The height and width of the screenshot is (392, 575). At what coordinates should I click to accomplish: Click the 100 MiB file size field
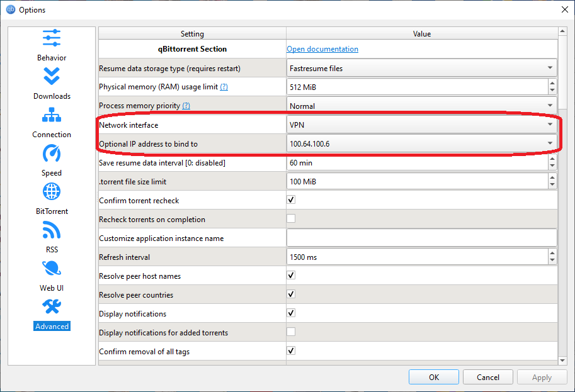tap(418, 181)
